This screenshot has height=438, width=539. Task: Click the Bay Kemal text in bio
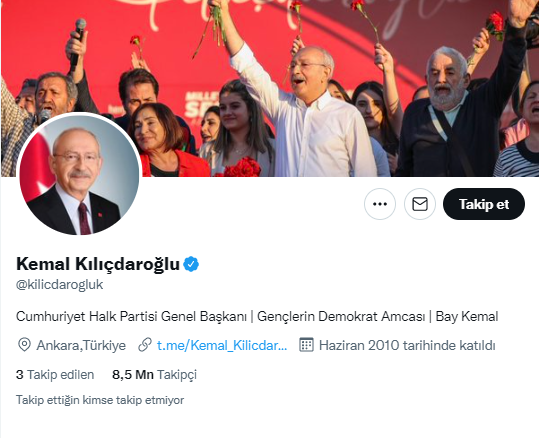pyautogui.click(x=467, y=316)
